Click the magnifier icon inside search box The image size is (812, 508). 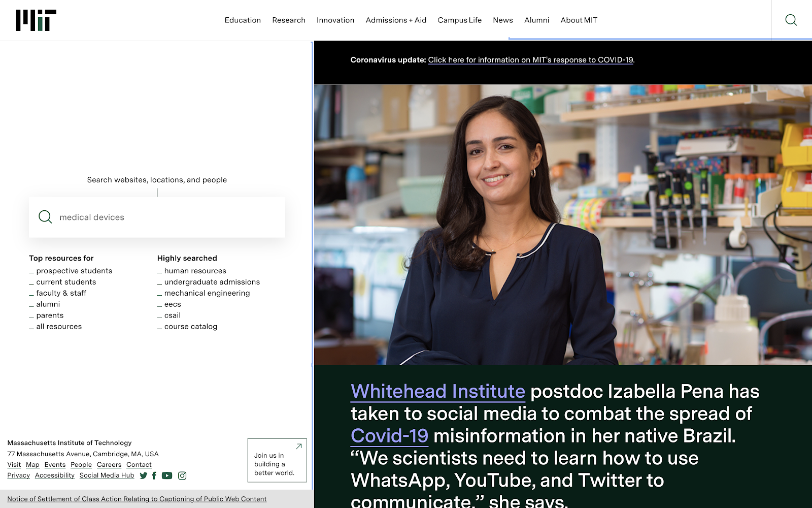tap(45, 217)
